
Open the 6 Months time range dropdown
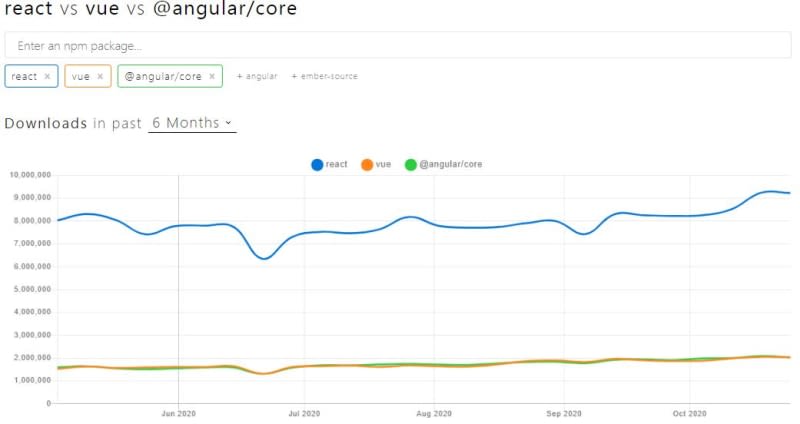(x=192, y=123)
